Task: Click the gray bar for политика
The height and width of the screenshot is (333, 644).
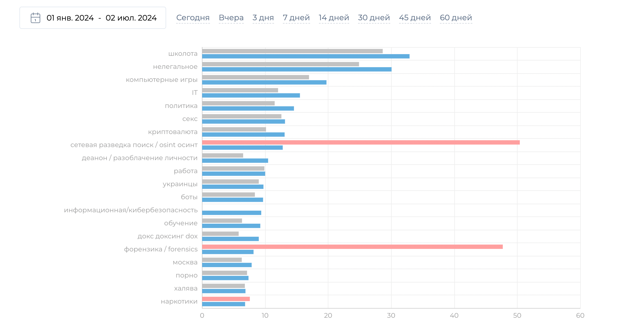Action: click(238, 103)
